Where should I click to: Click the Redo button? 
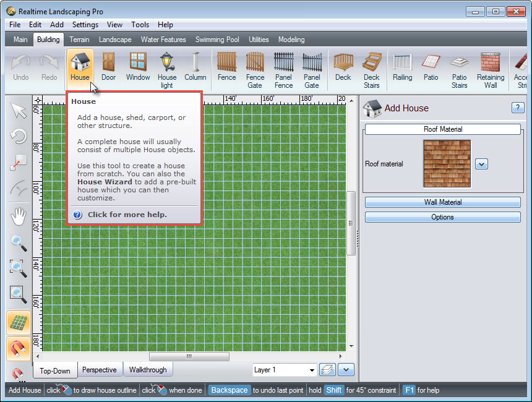[49, 68]
